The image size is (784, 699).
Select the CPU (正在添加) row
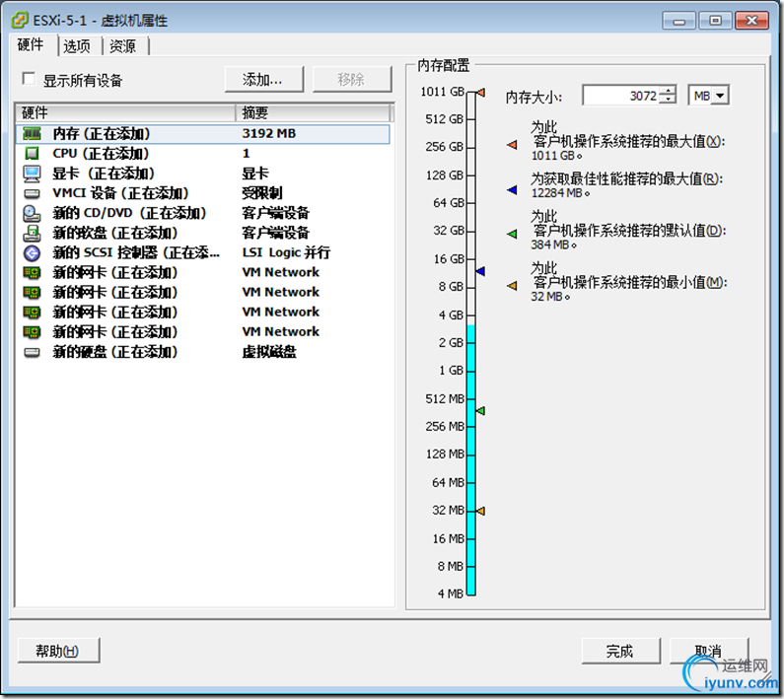203,154
